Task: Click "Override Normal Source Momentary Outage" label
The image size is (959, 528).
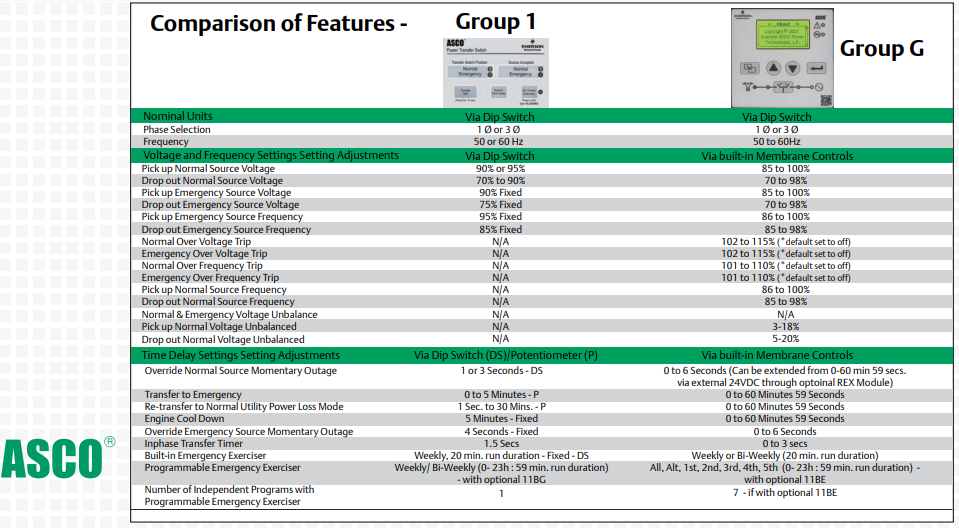Action: [x=240, y=371]
